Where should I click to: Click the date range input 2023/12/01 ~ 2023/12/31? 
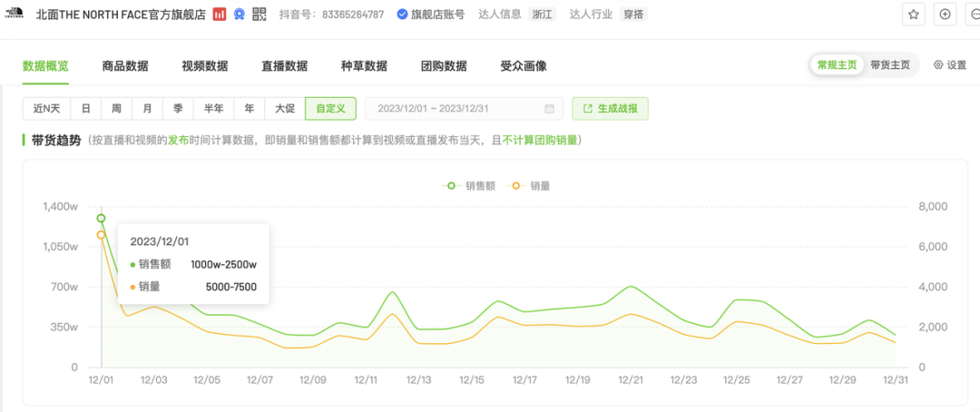pos(454,109)
